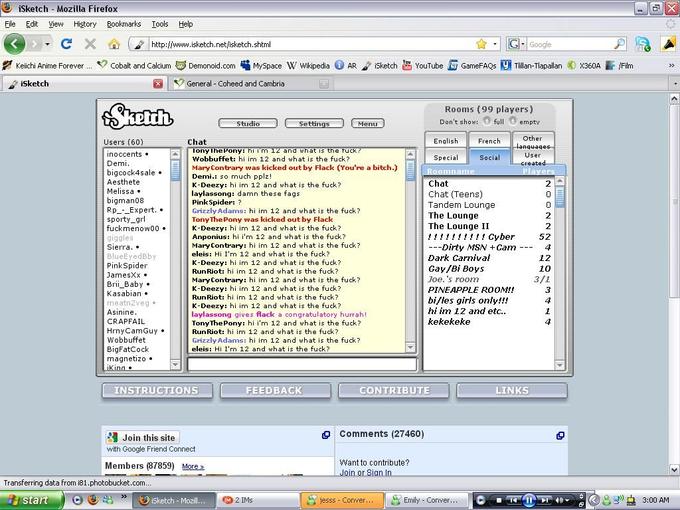
Task: Select user PinkSpider in Users list
Action: tap(127, 265)
